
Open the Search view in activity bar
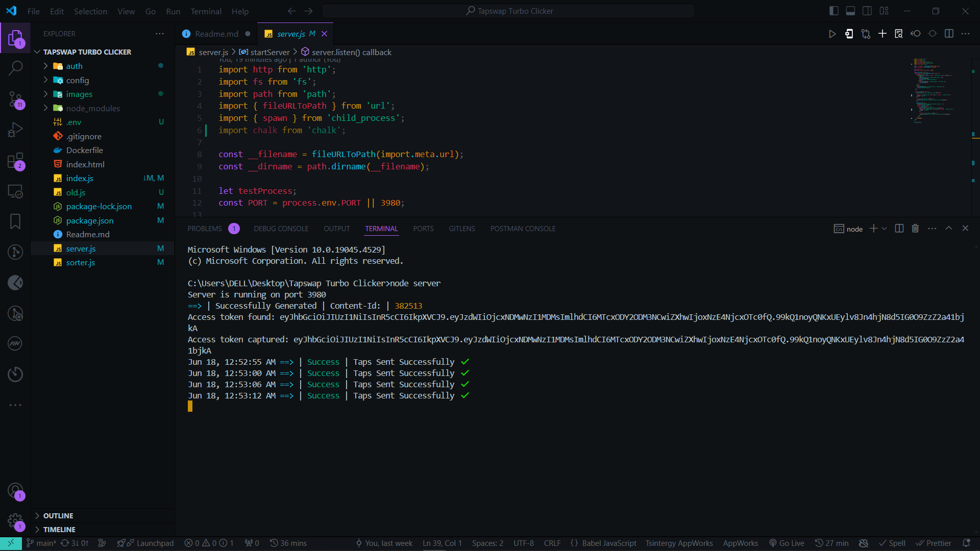coord(15,68)
